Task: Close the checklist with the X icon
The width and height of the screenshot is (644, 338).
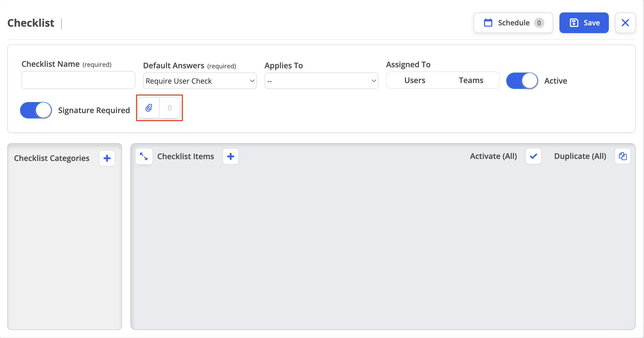Action: coord(625,23)
